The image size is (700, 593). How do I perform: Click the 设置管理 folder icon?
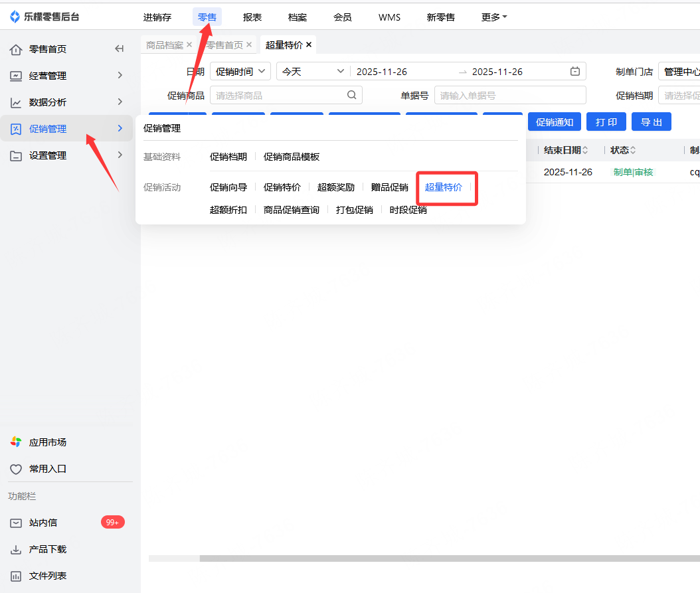point(16,156)
